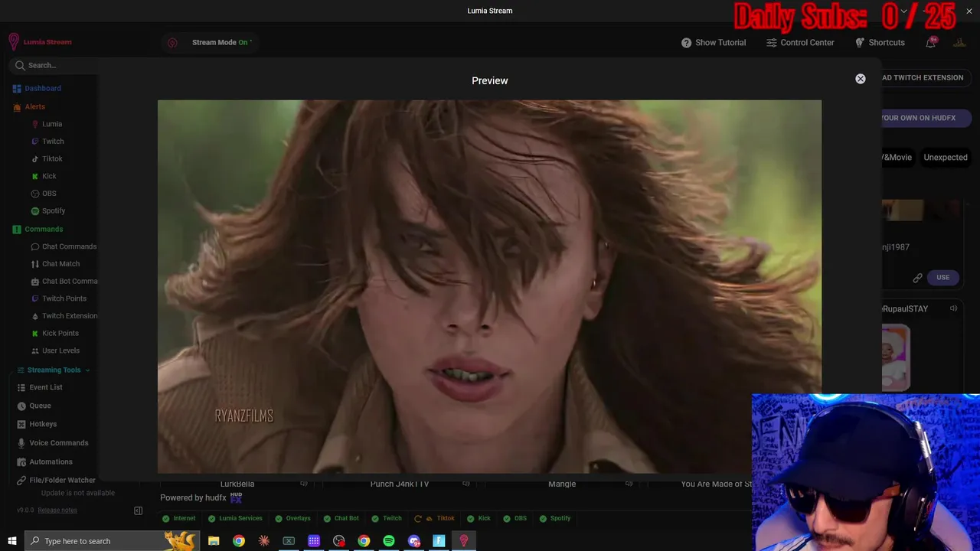Screen dimensions: 980x551
Task: Click the Lumia Services status indicator
Action: click(x=236, y=518)
